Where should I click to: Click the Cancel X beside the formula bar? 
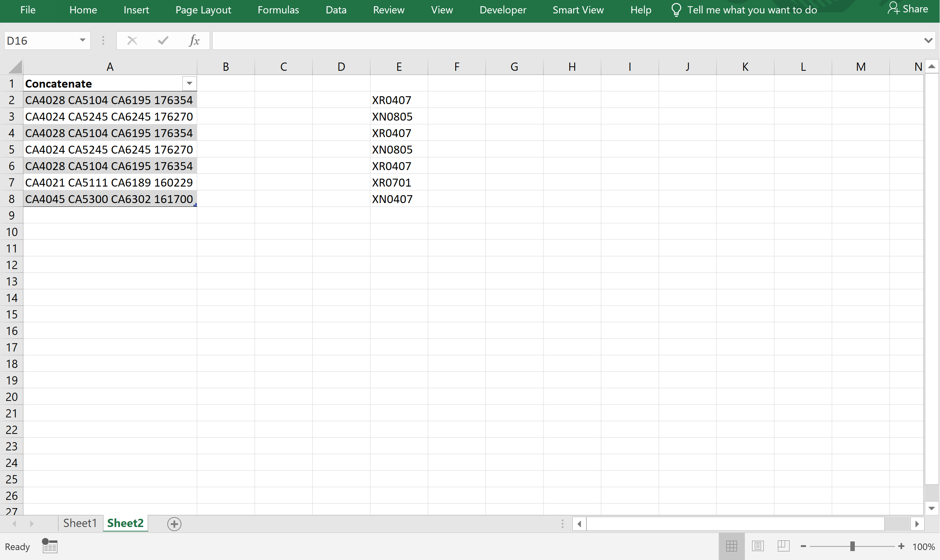[132, 41]
